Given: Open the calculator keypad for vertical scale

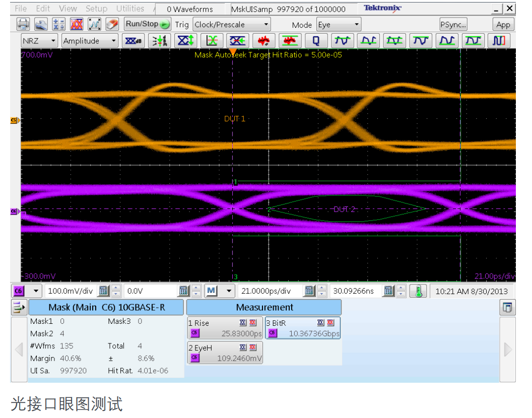Looking at the screenshot, I should [x=104, y=291].
